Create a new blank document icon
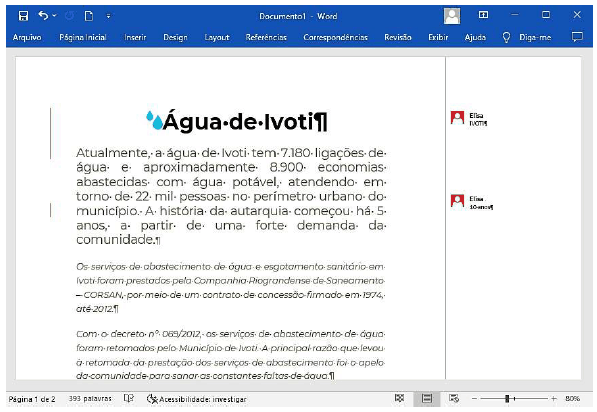 click(x=89, y=16)
